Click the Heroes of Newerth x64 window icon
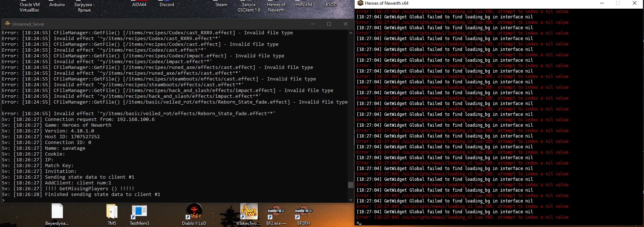This screenshot has height=227, width=644. [360, 3]
